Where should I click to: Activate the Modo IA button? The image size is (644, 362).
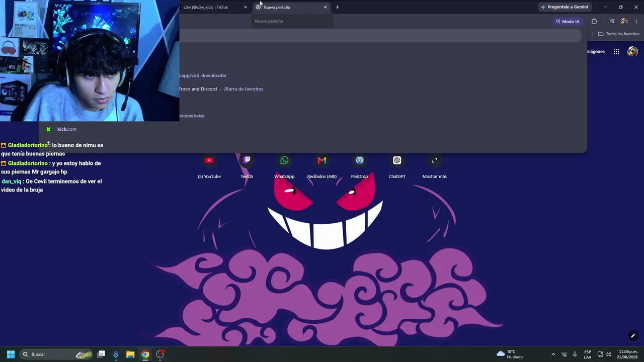pos(568,22)
